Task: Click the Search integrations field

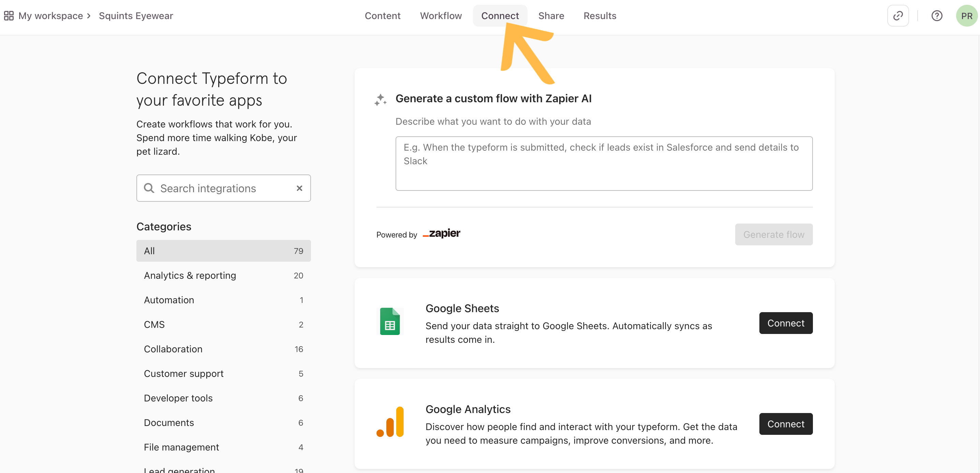Action: 223,188
